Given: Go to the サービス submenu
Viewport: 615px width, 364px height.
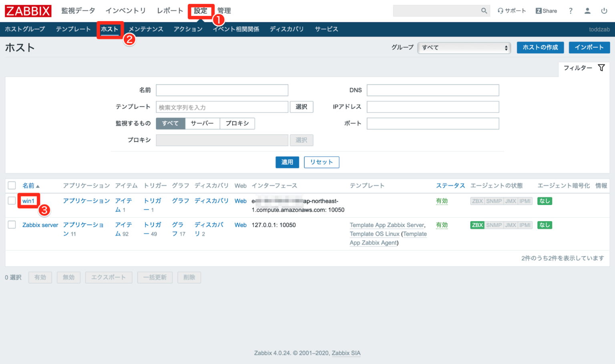Looking at the screenshot, I should tap(326, 29).
